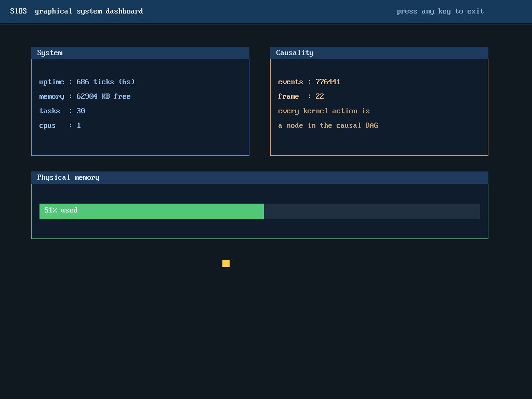Click 'graphical system dashboard' header text
532x399 pixels.
pos(89,11)
